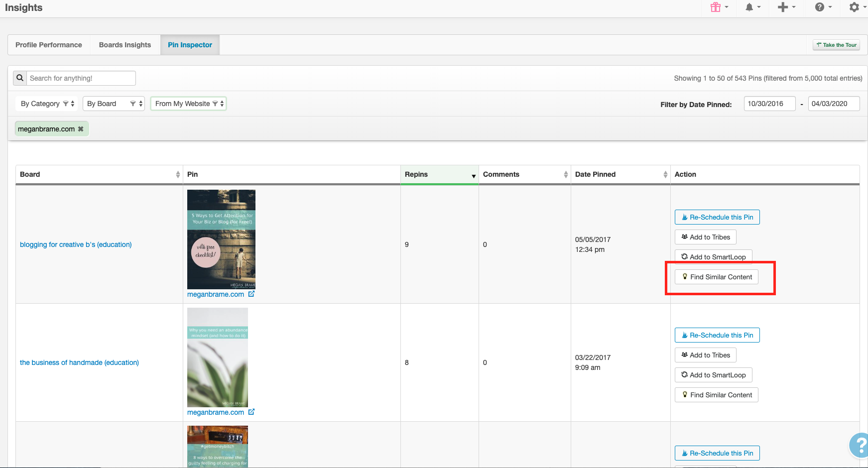Click the Take the Tour button
The image size is (868, 468).
pyautogui.click(x=837, y=45)
